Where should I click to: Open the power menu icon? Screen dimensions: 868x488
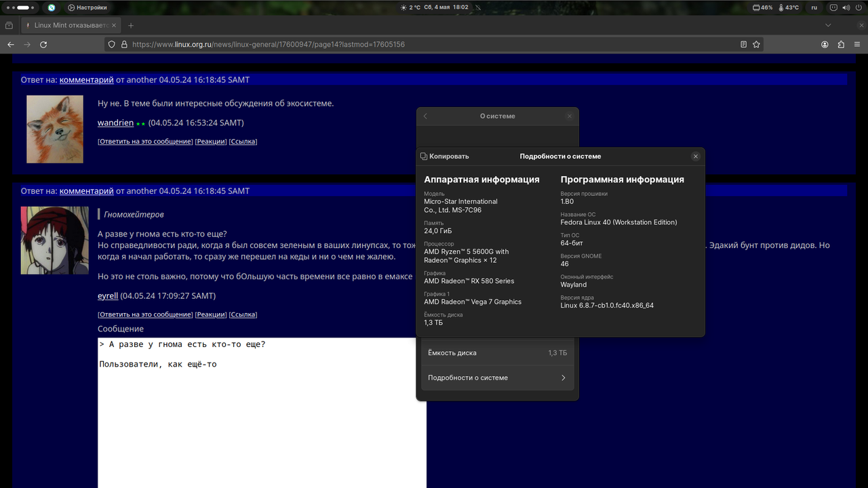coord(859,7)
